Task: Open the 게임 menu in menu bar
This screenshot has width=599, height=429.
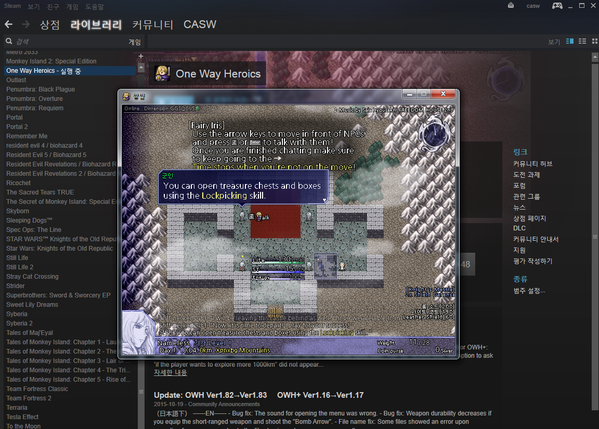Action: [x=72, y=6]
